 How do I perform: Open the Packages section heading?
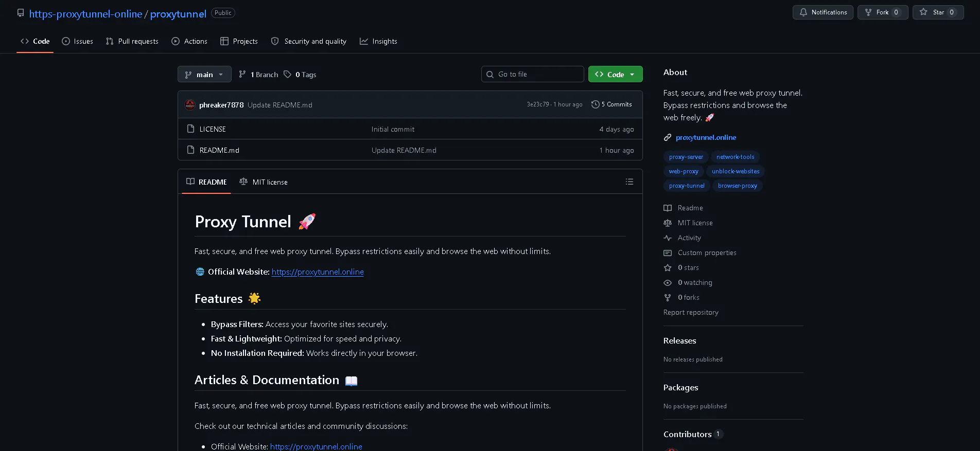(680, 387)
